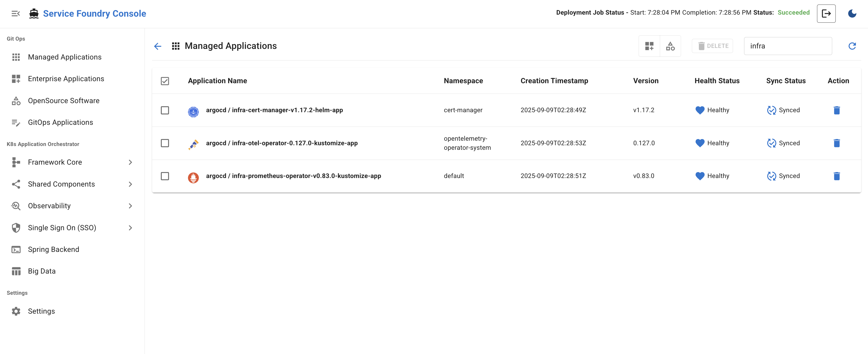Viewport: 868px width, 354px height.
Task: Open argocd / infra-otel-operator-0.127.0-kustomize-app
Action: [282, 143]
